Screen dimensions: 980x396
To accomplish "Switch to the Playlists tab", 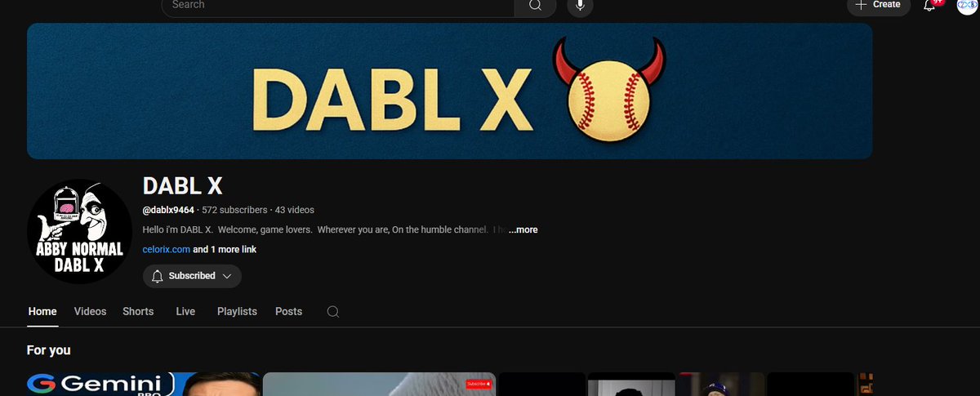I will click(x=237, y=312).
